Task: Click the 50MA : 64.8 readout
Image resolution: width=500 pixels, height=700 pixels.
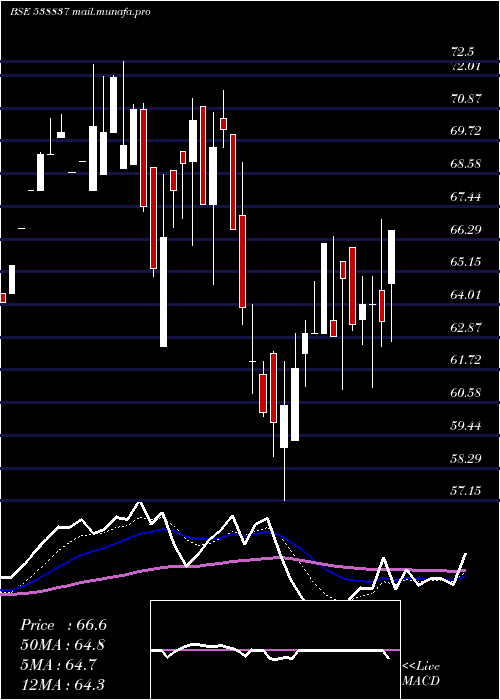Action: point(63,645)
